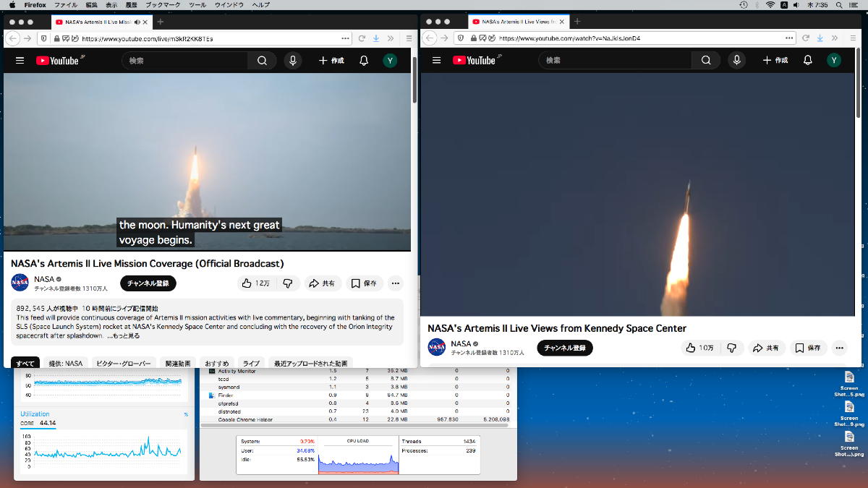Open the 作成 create menu in left window

(331, 61)
